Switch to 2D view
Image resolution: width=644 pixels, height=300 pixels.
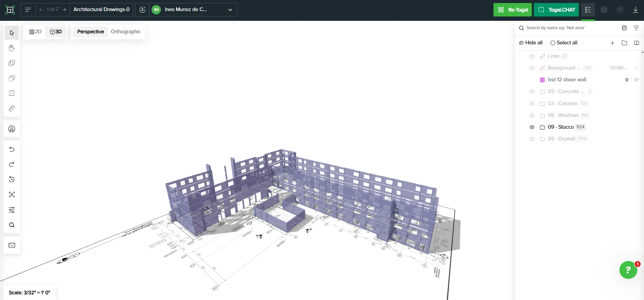(x=35, y=32)
